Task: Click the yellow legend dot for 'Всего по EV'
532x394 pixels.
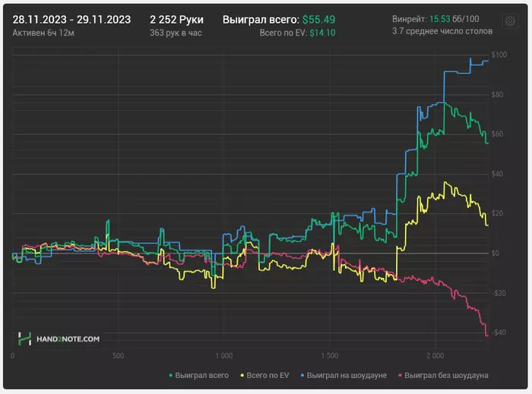Action: (x=242, y=375)
